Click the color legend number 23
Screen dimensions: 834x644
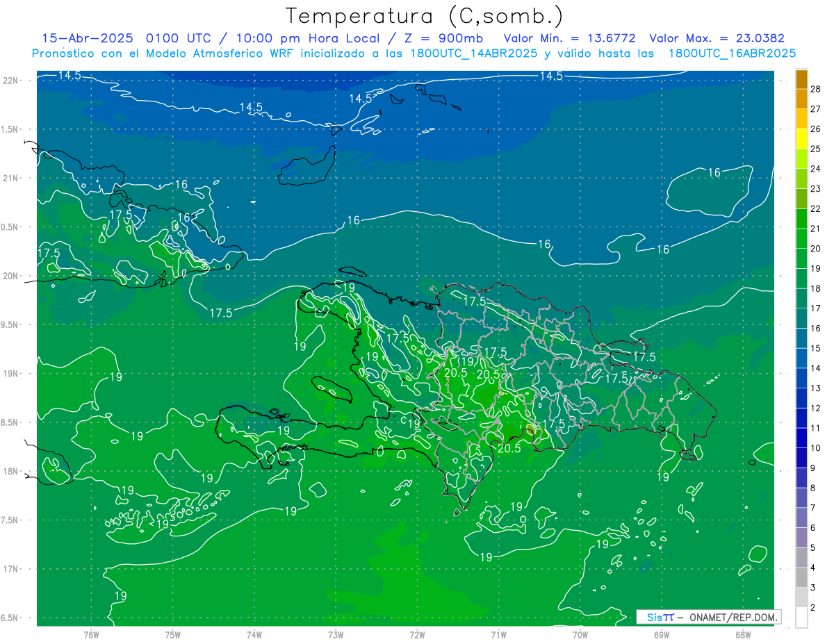[x=816, y=188]
